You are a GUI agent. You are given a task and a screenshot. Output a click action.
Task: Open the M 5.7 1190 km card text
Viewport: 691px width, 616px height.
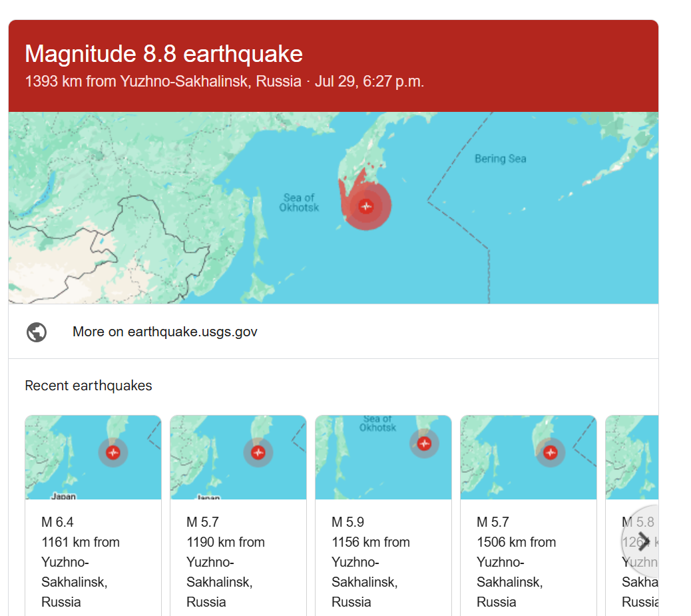coord(225,561)
